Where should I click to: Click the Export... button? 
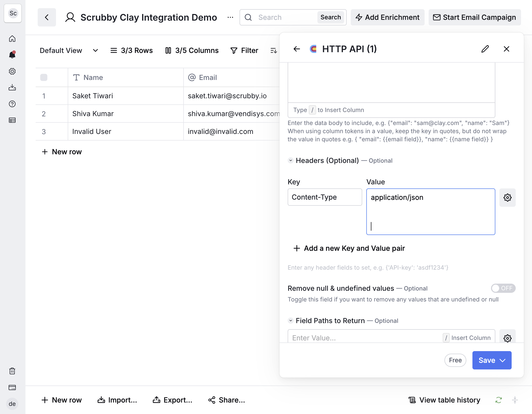point(173,400)
